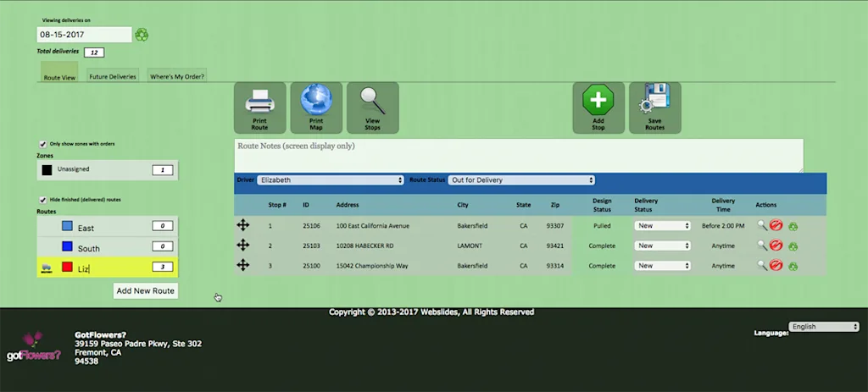Click delivery time Before 2:00 PM

coord(723,225)
